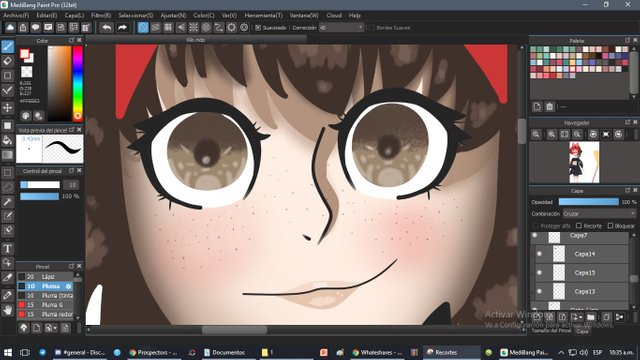Adjust the Opacidad layer slider
The width and height of the screenshot is (640, 360).
(x=589, y=202)
